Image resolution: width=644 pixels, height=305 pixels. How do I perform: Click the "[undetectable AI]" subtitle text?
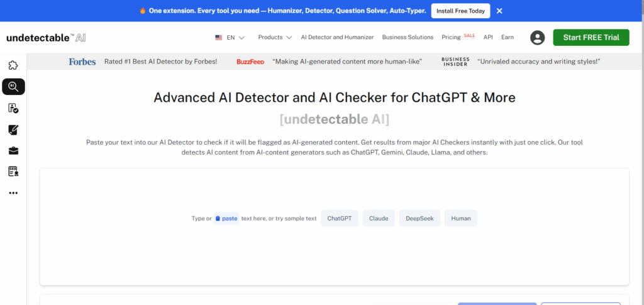coord(335,119)
